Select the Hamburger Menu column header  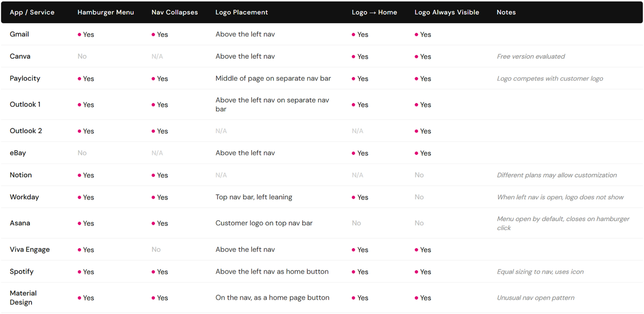[105, 12]
